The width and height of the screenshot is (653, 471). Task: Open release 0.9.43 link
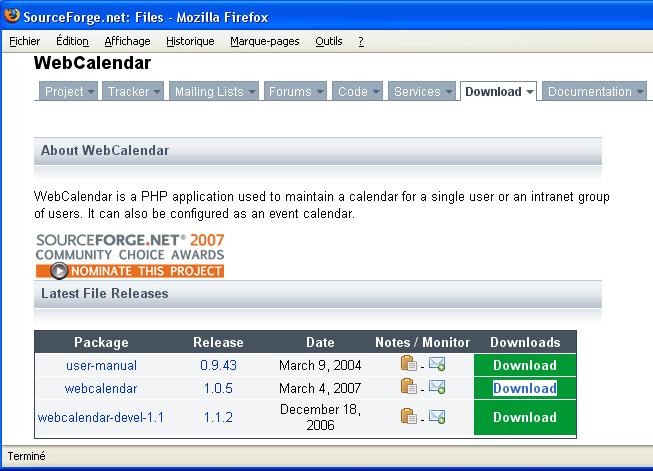(218, 365)
